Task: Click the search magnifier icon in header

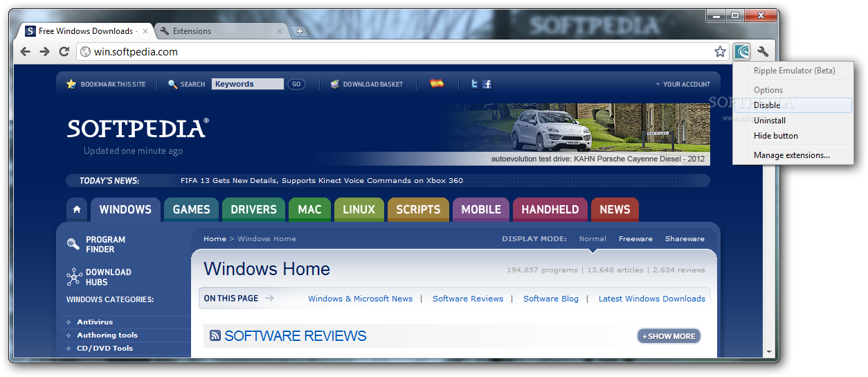Action: [x=173, y=84]
